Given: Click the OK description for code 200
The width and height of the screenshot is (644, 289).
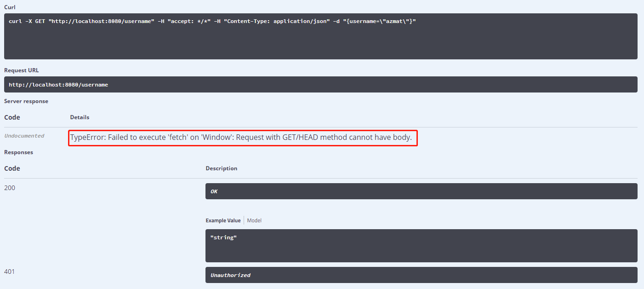Looking at the screenshot, I should coord(422,191).
